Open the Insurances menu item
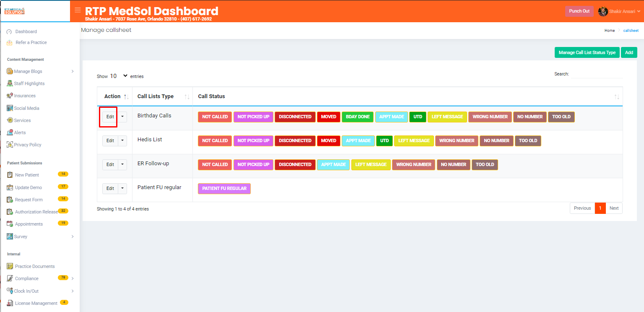Screen dimensions: 644x312 [x=25, y=96]
